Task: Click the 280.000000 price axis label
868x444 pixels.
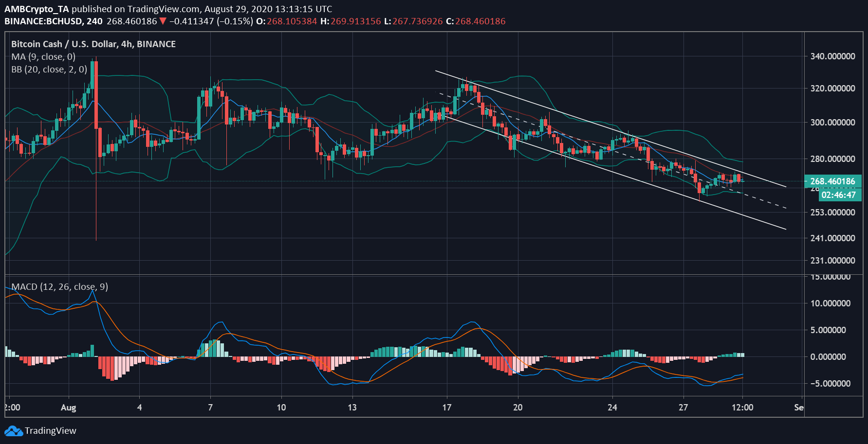Action: (832, 159)
